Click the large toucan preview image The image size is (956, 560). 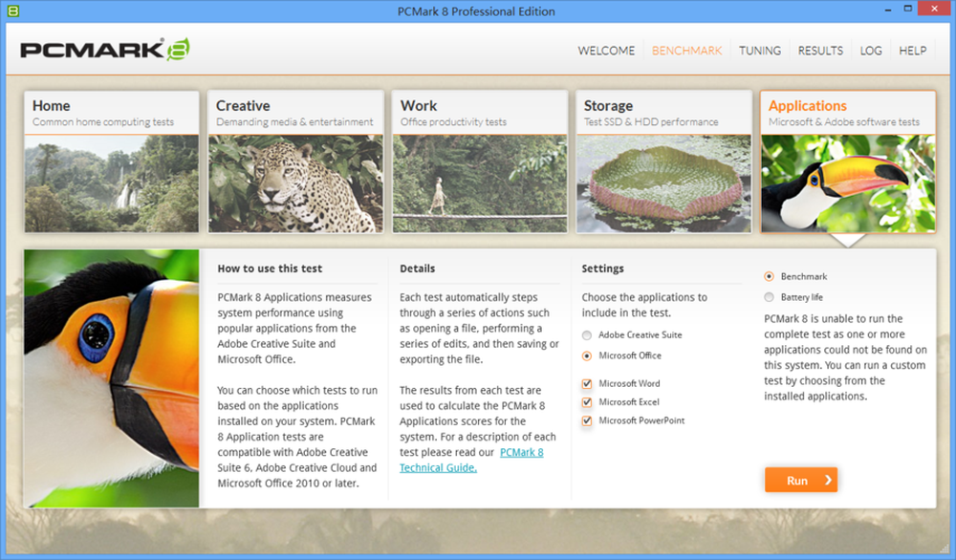pos(112,378)
